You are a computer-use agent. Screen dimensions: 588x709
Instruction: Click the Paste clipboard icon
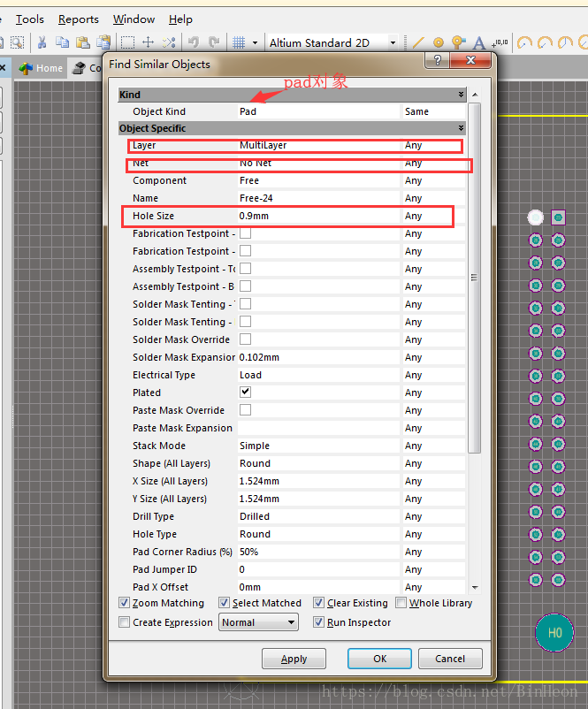click(82, 42)
